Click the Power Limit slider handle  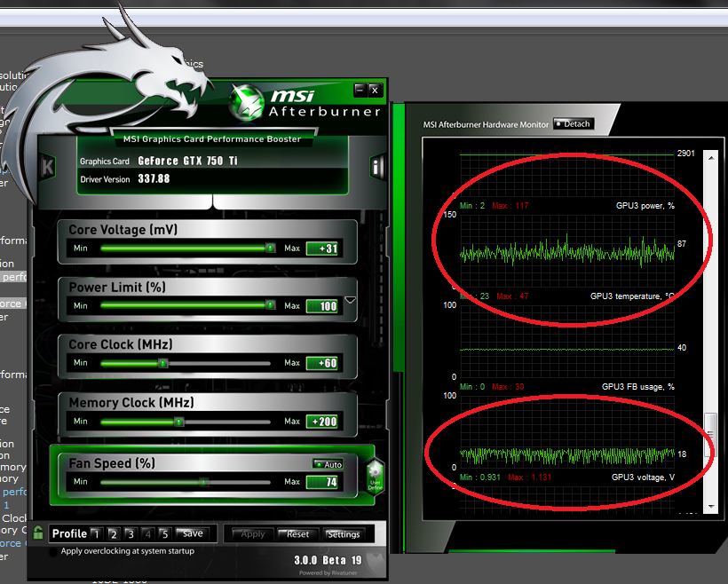[270, 305]
